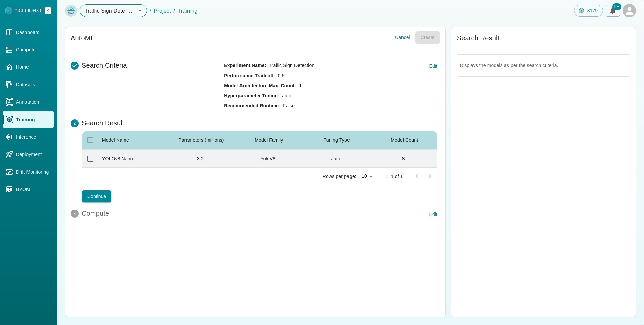
Task: Click the Compute step heading
Action: click(x=95, y=214)
